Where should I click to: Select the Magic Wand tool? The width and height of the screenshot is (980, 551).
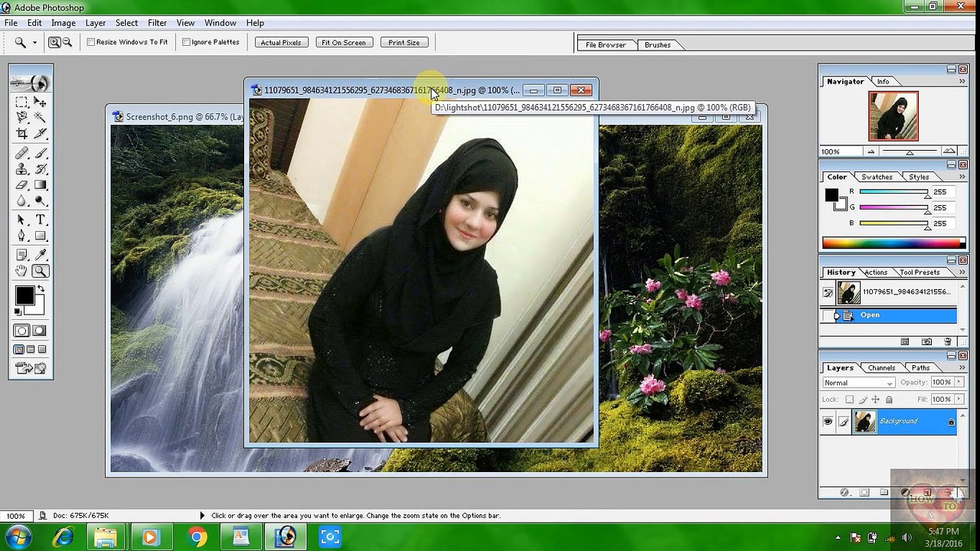tap(41, 117)
